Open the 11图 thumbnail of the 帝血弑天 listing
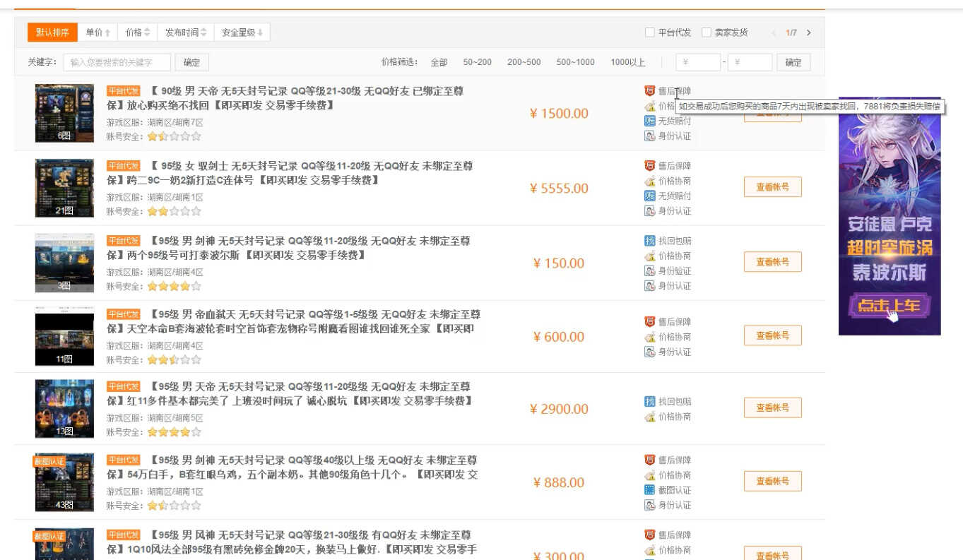This screenshot has width=963, height=560. 64,337
